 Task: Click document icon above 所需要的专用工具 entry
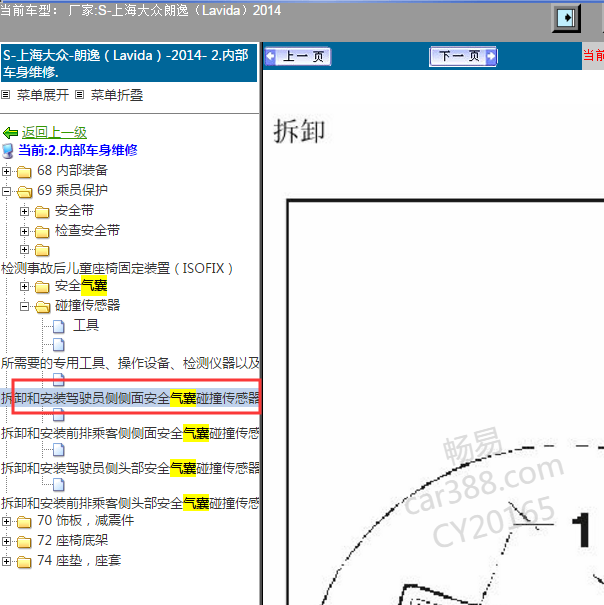click(59, 345)
